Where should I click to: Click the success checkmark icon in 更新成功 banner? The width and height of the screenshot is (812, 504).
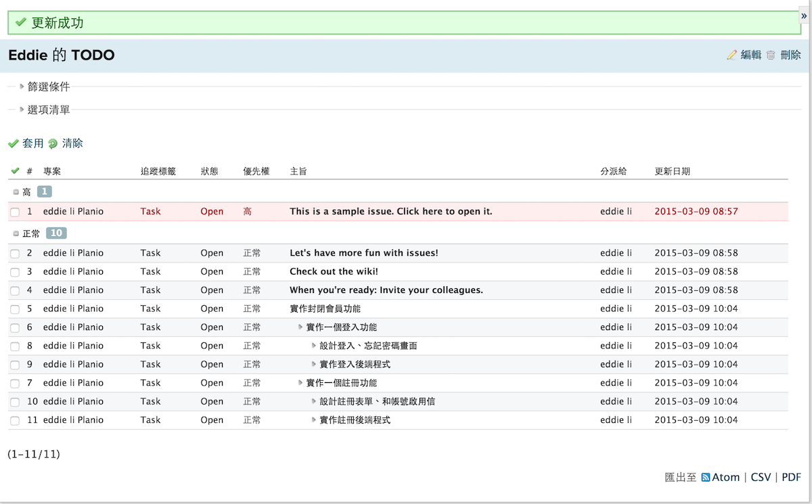pyautogui.click(x=21, y=22)
